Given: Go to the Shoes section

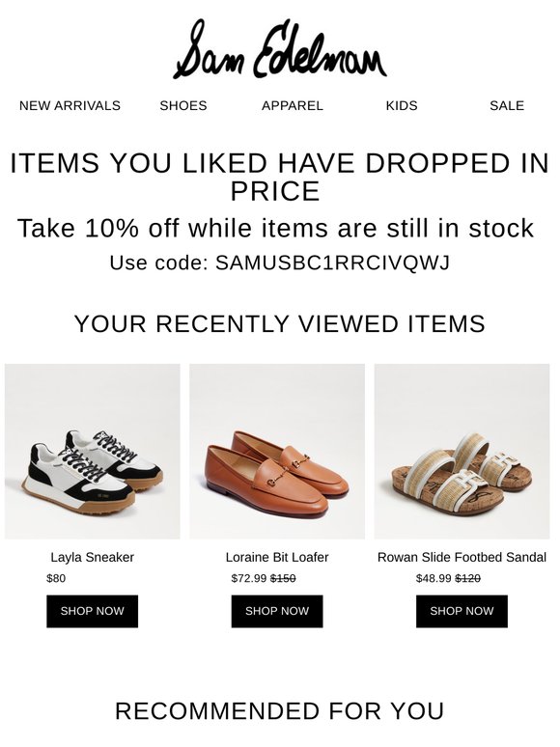Looking at the screenshot, I should (x=183, y=106).
